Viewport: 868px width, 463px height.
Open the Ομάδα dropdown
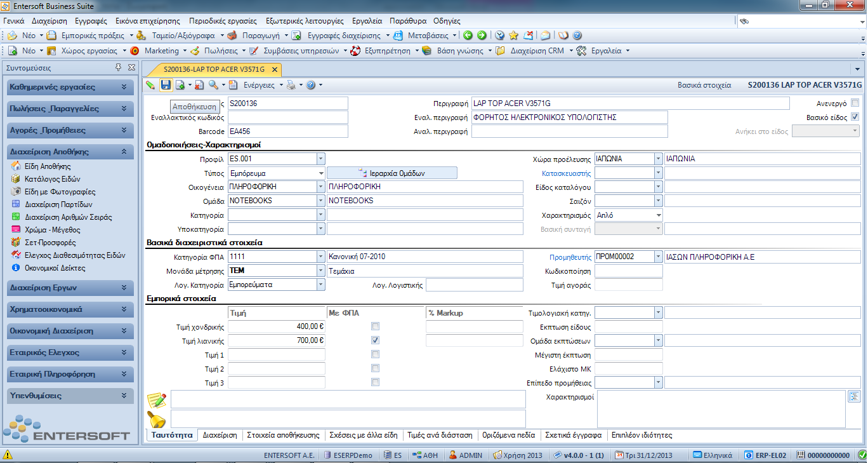click(320, 201)
